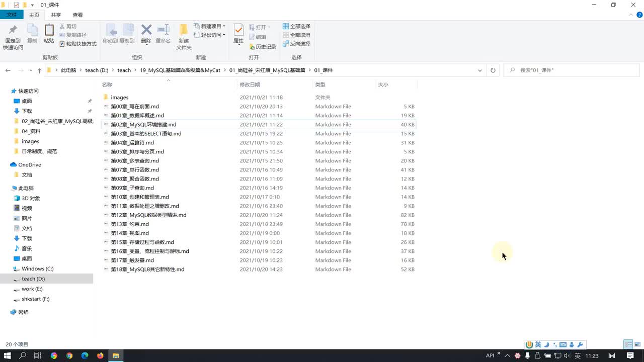Click the search box 搜索"01_课件"
Screen dimensions: 644x362
tap(572, 70)
